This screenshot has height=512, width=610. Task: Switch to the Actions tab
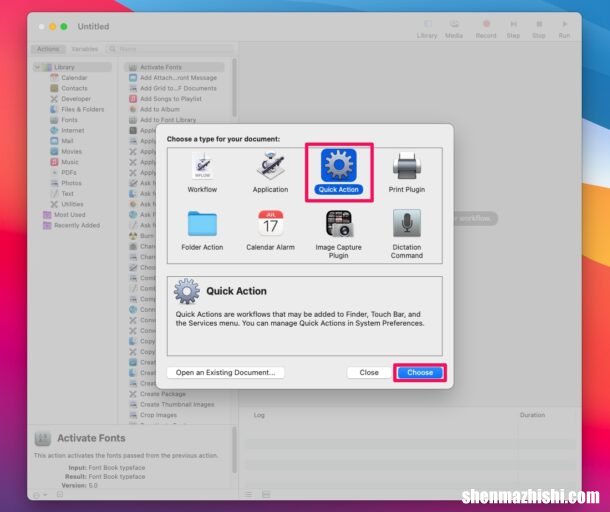(48, 49)
